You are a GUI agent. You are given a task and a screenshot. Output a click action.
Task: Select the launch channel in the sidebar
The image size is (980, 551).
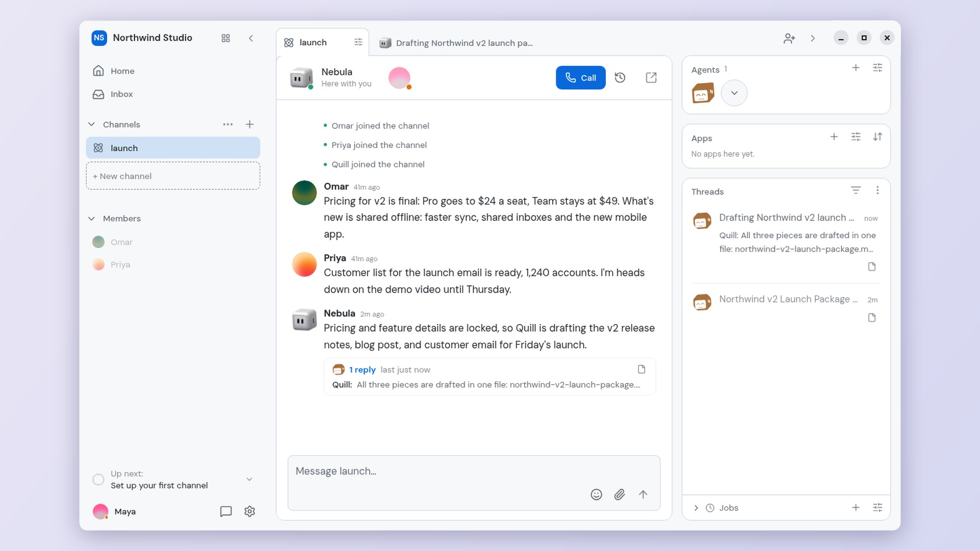pos(173,148)
